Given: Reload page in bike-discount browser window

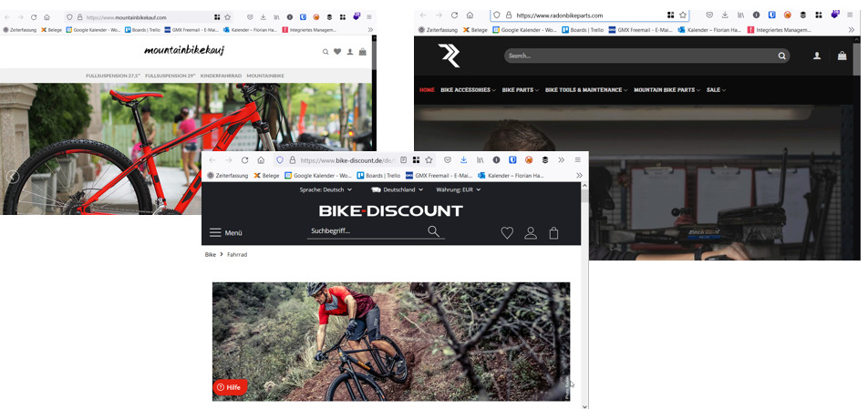Looking at the screenshot, I should (x=244, y=160).
